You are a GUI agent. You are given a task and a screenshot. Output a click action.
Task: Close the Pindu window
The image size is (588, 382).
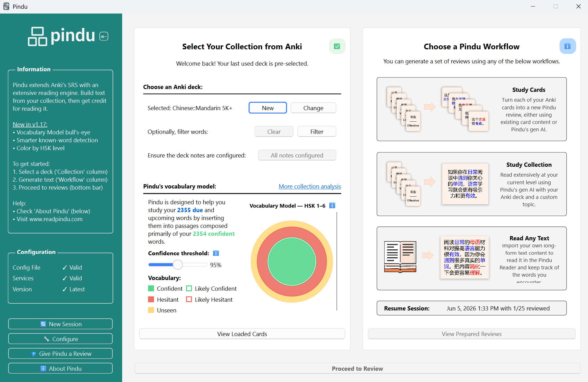(578, 6)
